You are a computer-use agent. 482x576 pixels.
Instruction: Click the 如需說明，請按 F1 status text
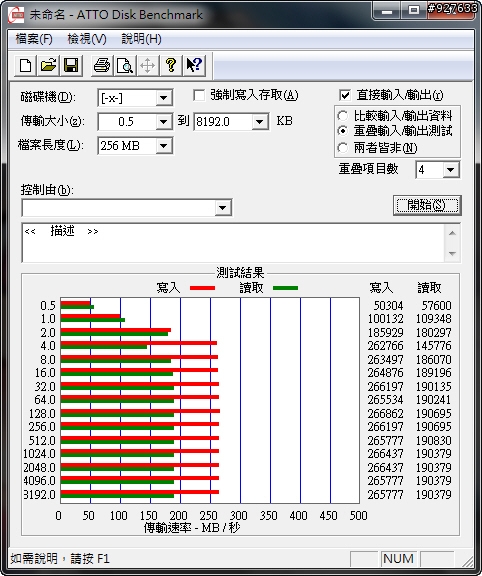[x=60, y=559]
